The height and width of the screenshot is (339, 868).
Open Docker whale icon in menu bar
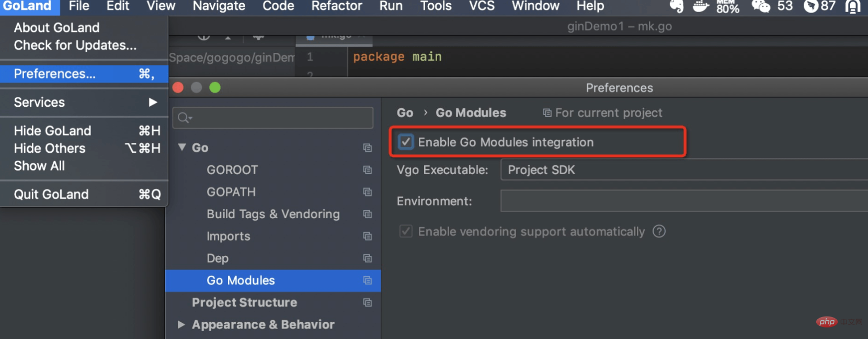[x=701, y=6]
